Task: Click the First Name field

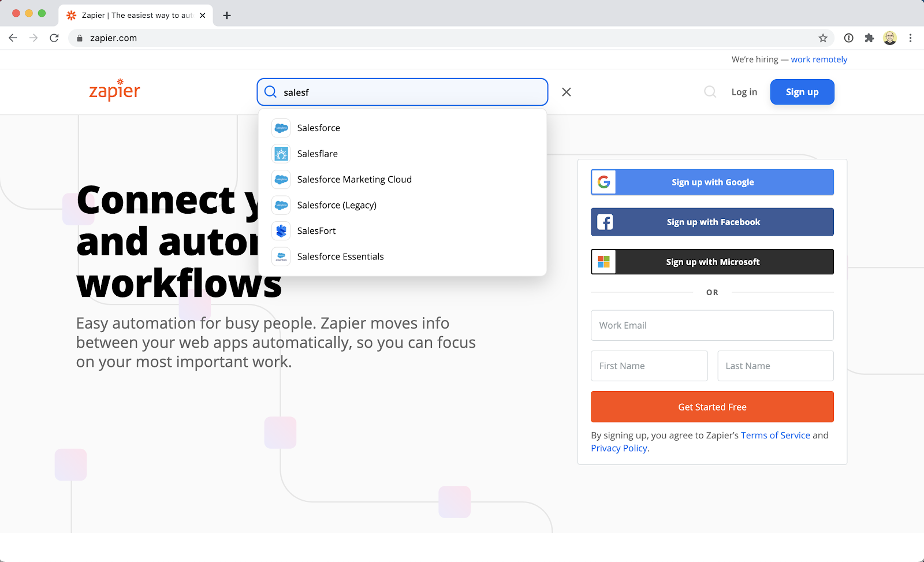Action: [x=649, y=366]
